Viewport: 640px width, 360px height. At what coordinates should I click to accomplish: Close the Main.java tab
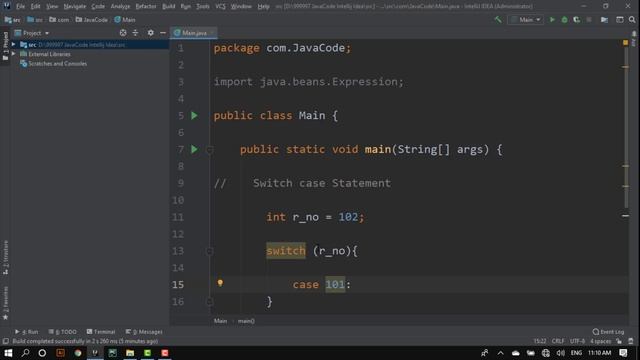[x=212, y=33]
